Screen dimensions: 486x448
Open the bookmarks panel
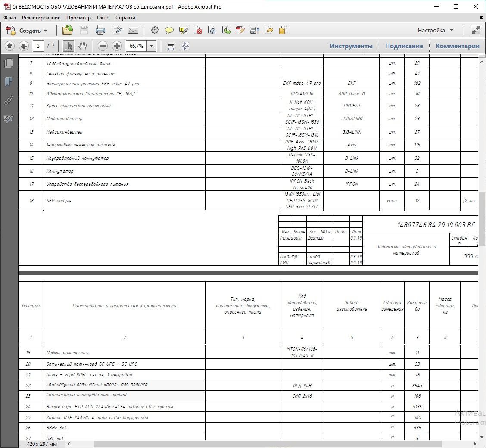click(9, 82)
